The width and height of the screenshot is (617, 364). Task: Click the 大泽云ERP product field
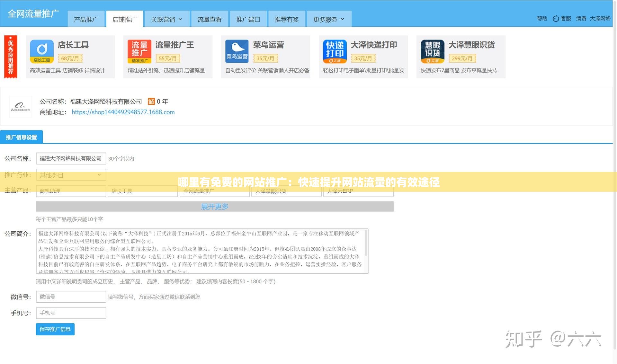point(358,191)
